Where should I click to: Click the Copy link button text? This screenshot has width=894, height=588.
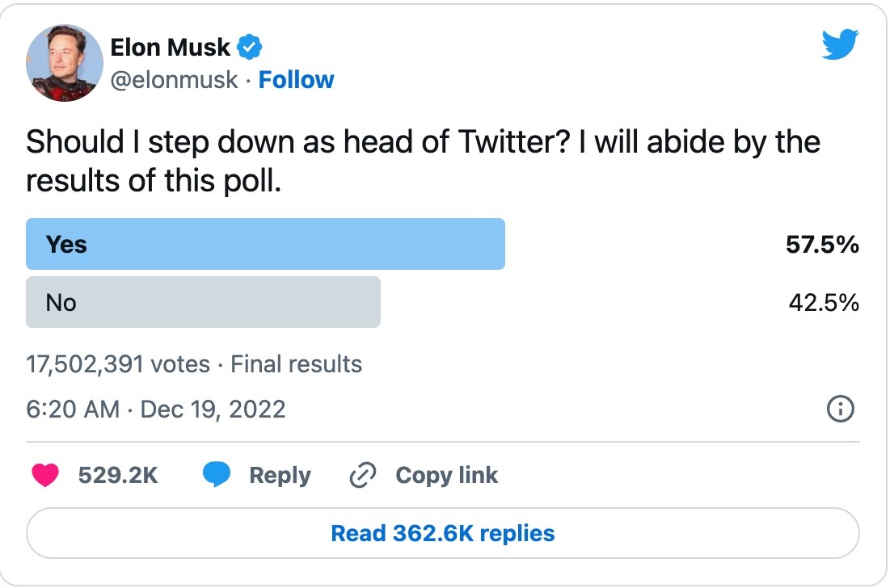pyautogui.click(x=446, y=475)
